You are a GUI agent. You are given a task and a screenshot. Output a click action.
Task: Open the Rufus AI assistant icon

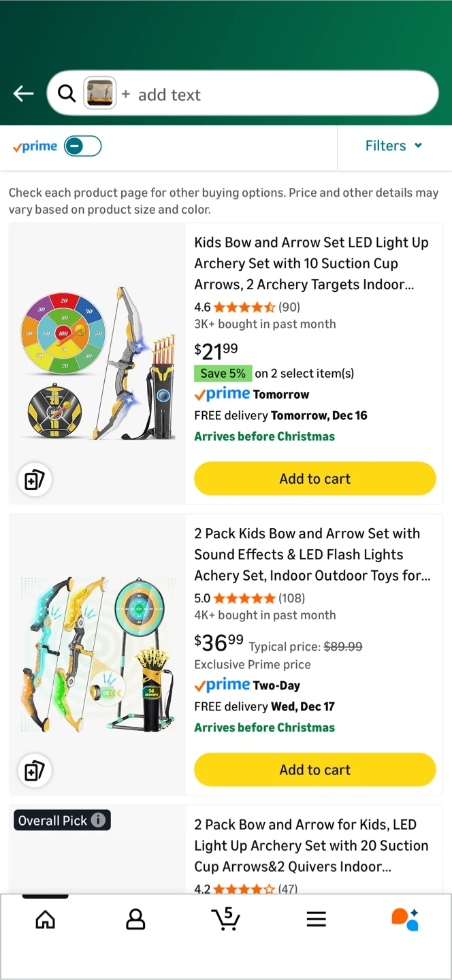tap(405, 919)
